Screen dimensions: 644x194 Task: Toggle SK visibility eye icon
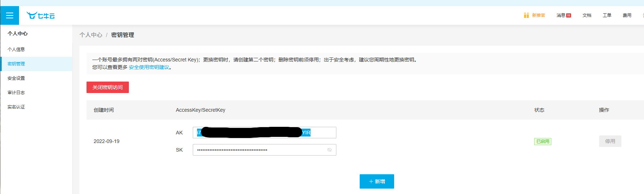(x=330, y=150)
